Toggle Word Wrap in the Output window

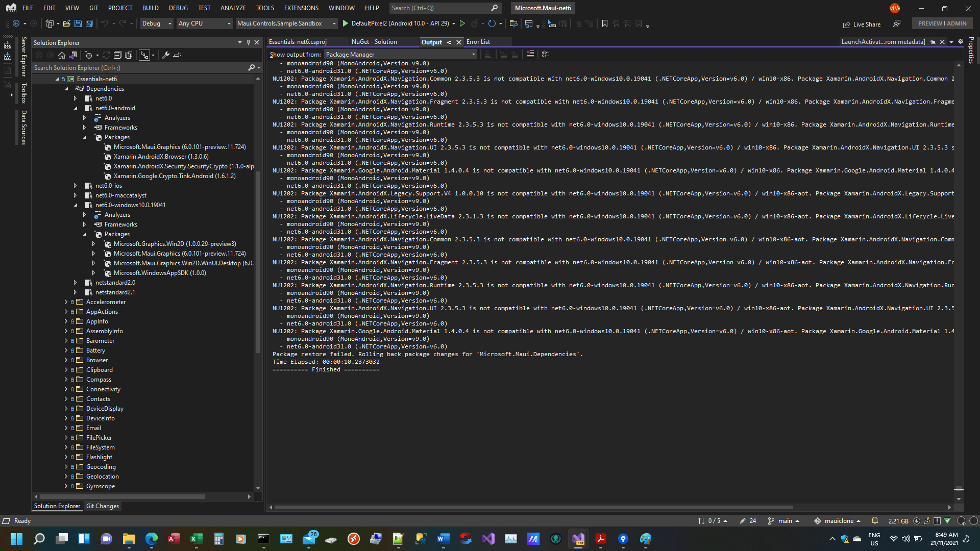click(x=546, y=54)
